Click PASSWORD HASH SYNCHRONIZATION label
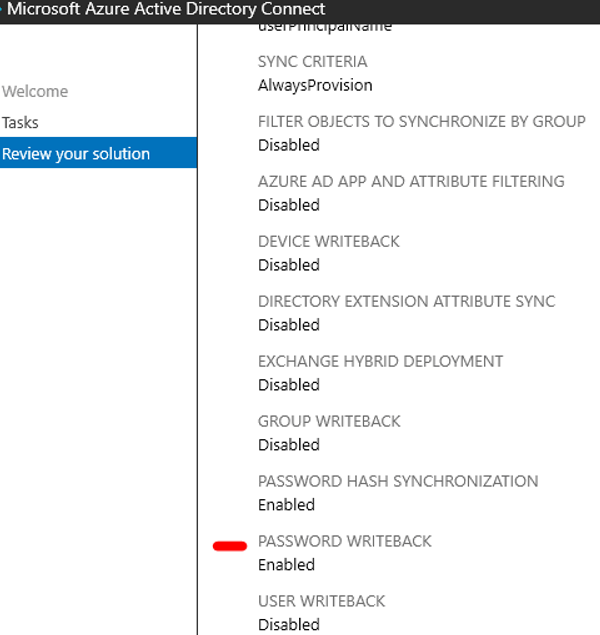 pyautogui.click(x=398, y=482)
